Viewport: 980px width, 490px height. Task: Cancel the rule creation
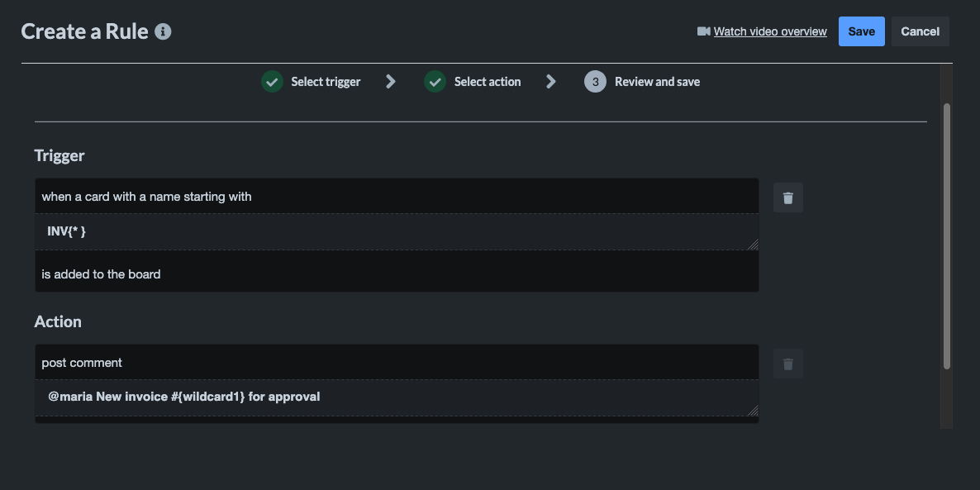click(x=920, y=31)
